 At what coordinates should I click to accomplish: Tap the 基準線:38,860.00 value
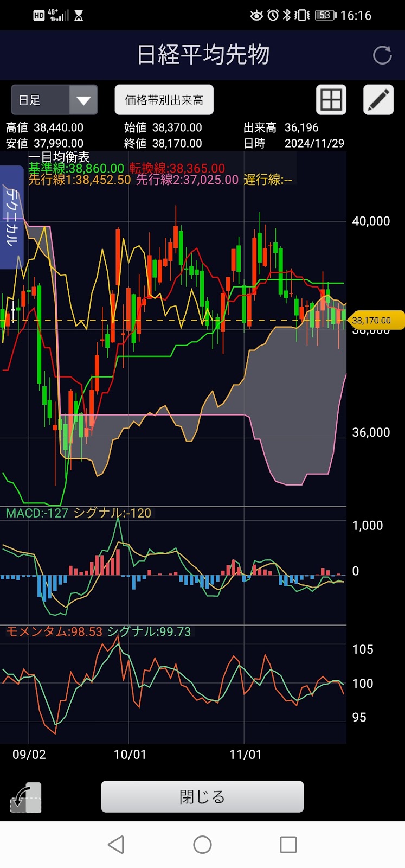pos(76,169)
